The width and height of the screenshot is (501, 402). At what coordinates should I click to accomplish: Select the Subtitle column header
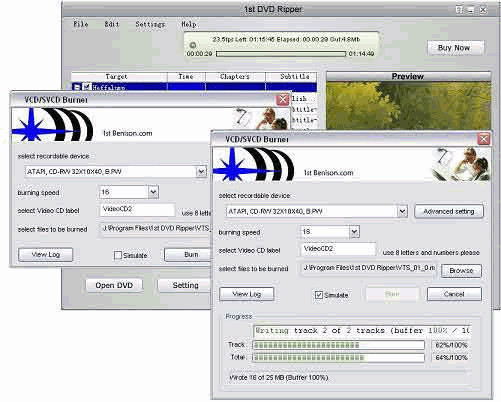291,77
